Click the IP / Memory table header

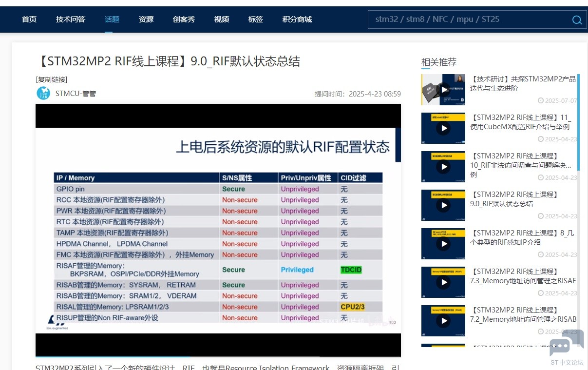tap(75, 178)
